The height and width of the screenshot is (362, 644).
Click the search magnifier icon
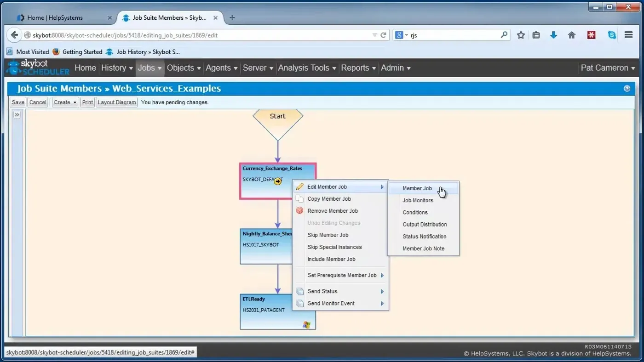(504, 34)
